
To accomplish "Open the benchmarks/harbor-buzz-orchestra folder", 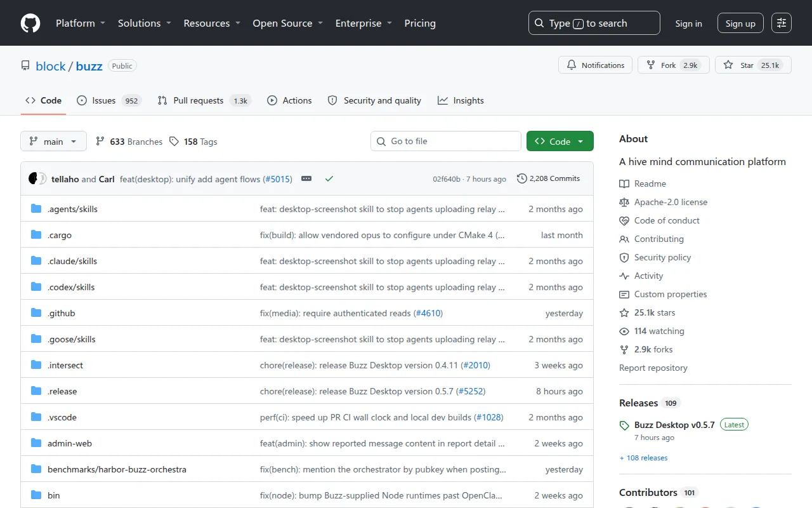I will point(117,469).
